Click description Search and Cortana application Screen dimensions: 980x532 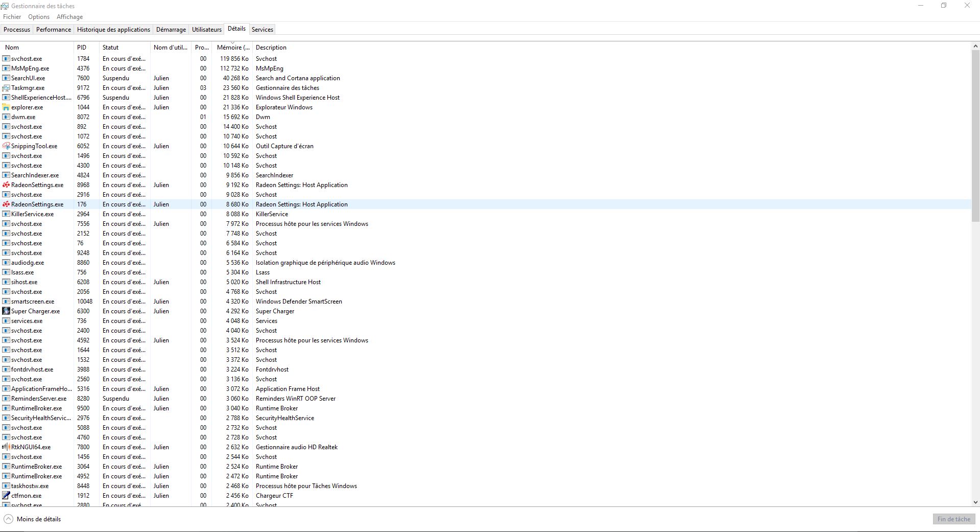click(x=298, y=78)
